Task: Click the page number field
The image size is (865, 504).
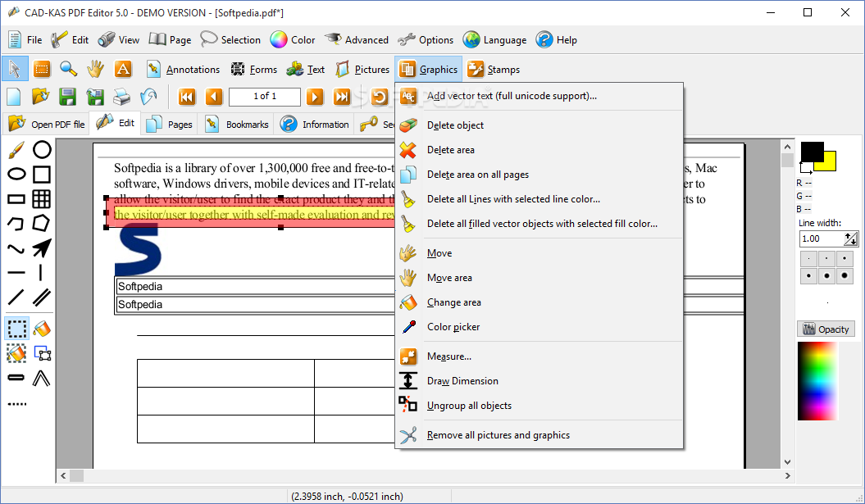Action: tap(265, 97)
